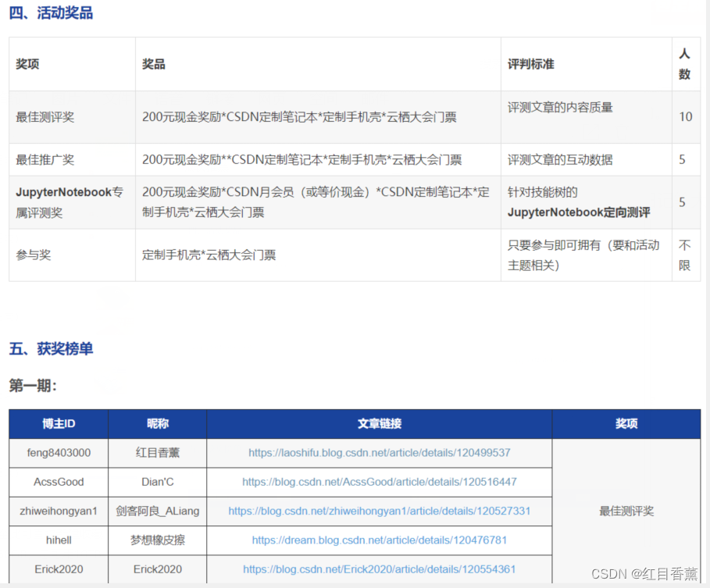Click the JupyterNotebook定向测评 criterion
The width and height of the screenshot is (710, 588).
579,212
